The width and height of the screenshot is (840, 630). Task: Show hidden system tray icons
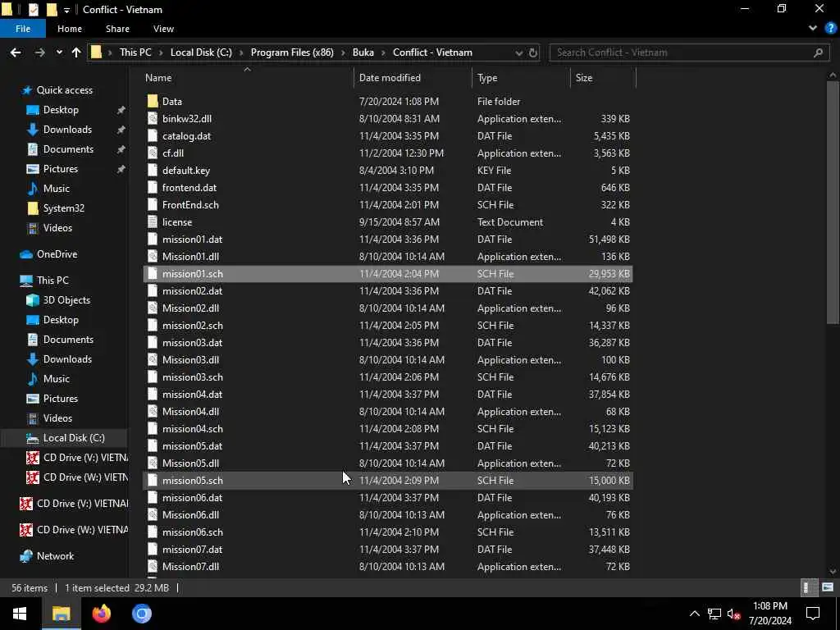pos(694,614)
